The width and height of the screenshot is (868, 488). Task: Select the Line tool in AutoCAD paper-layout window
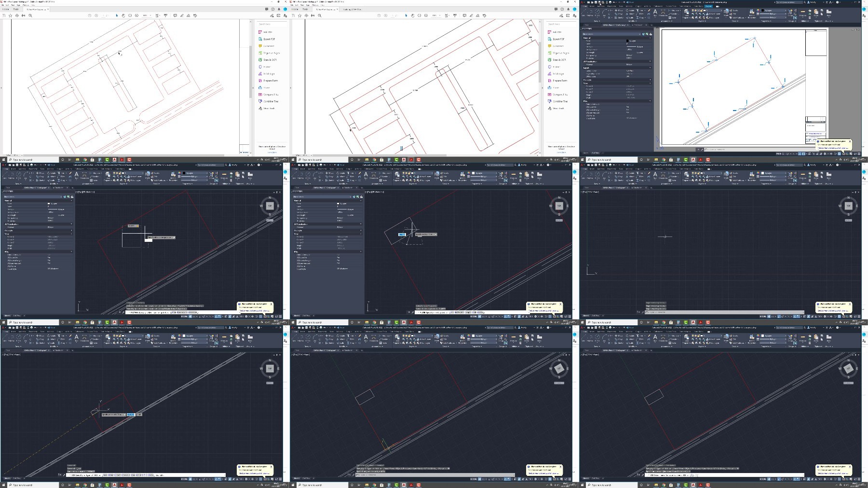click(584, 12)
